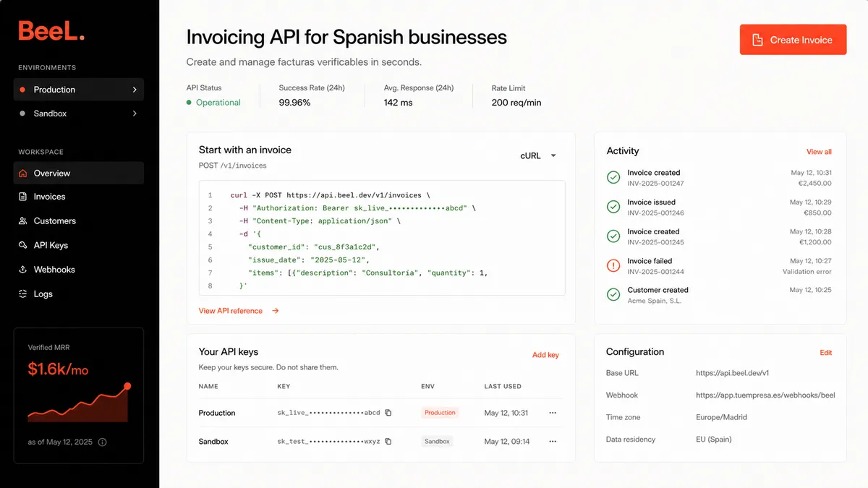Click the May 12, 09:14 last used cell
This screenshot has width=868, height=488.
click(506, 441)
